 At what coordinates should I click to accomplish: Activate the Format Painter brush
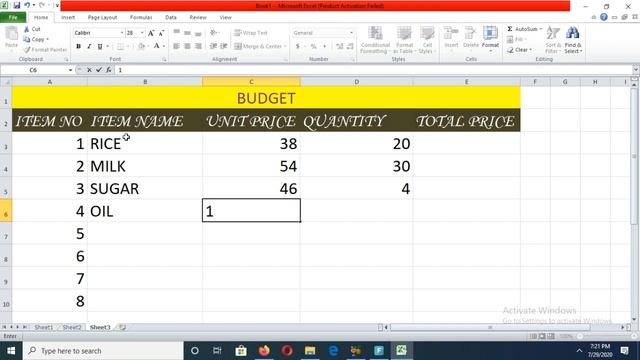coord(45,49)
